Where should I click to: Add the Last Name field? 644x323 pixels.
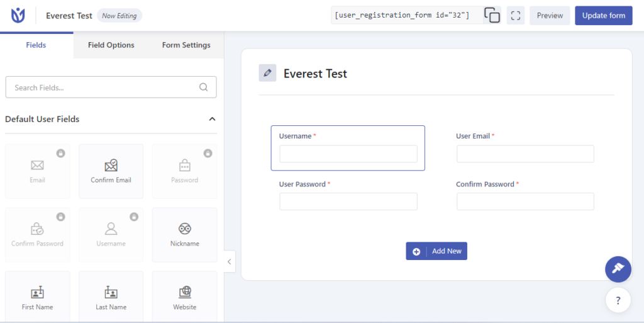tap(111, 298)
